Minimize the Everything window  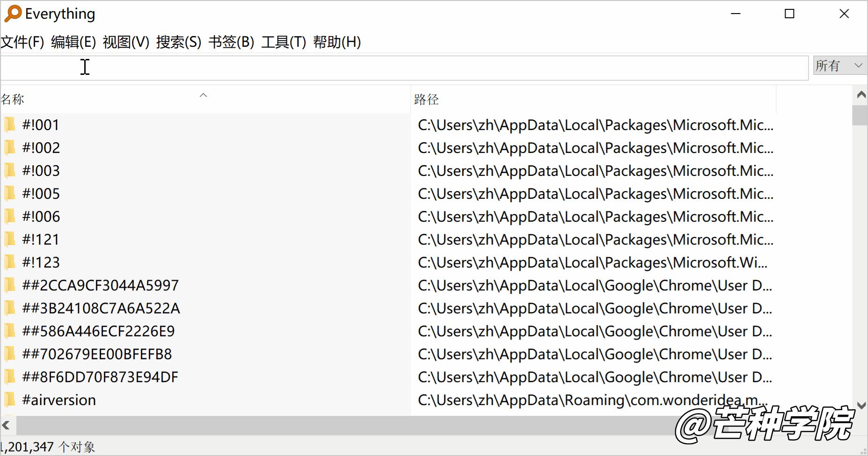[x=736, y=14]
